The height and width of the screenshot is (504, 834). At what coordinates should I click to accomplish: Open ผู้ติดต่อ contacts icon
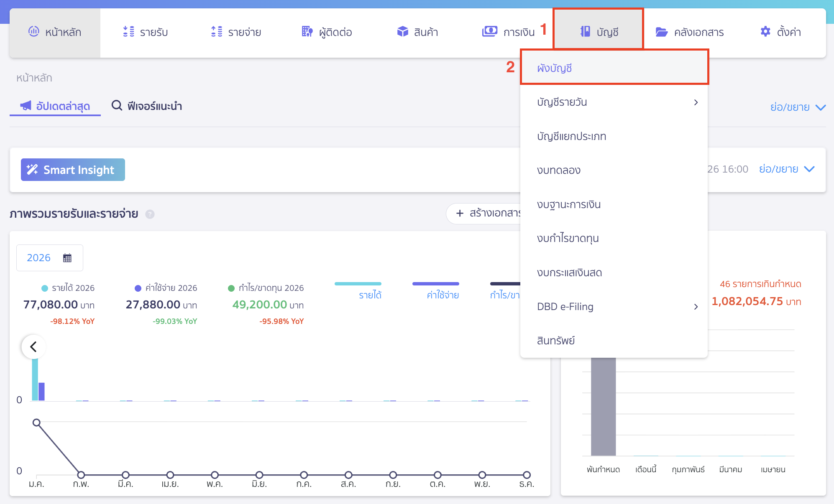[x=307, y=31]
